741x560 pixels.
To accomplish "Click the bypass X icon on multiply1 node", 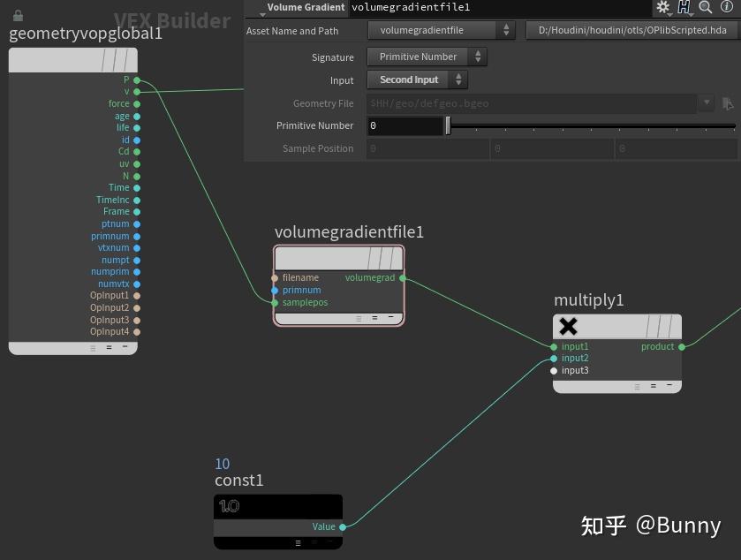I will click(x=568, y=326).
